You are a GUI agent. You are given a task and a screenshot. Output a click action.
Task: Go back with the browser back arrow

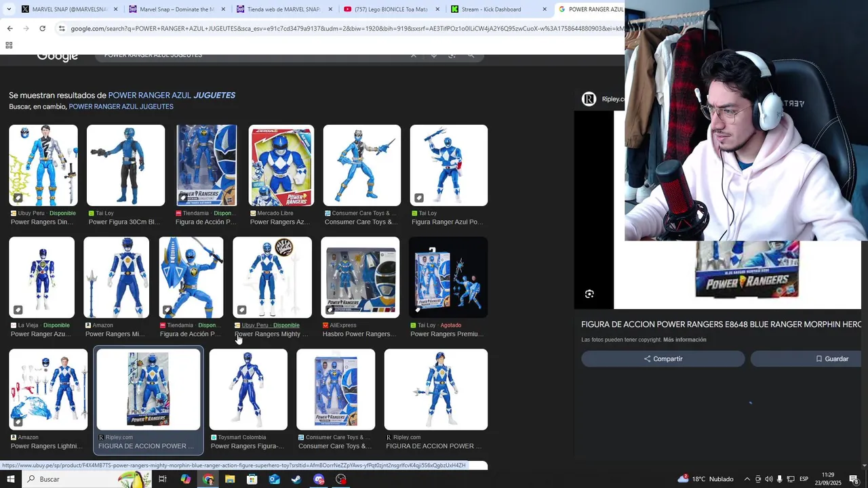9,28
